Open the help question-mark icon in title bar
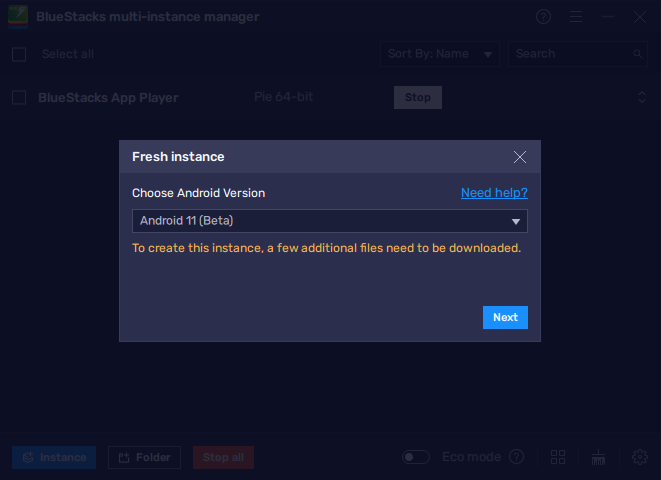Viewport: 661px width, 480px height. coord(543,17)
